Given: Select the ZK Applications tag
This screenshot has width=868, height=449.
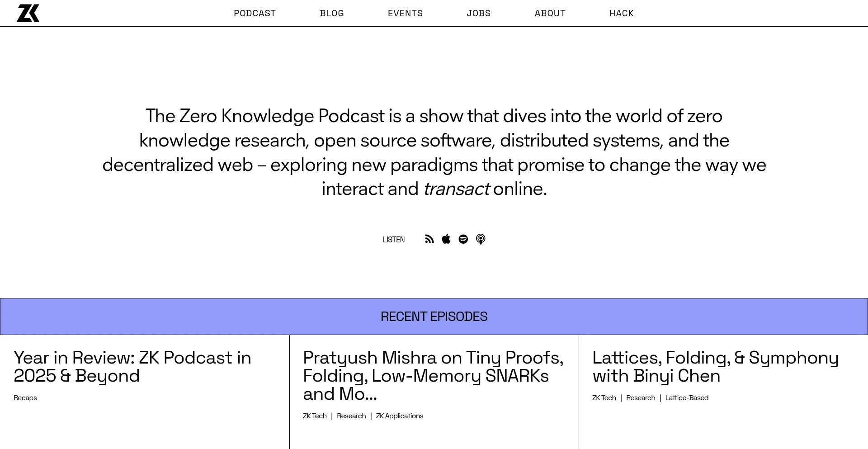Looking at the screenshot, I should [x=399, y=416].
